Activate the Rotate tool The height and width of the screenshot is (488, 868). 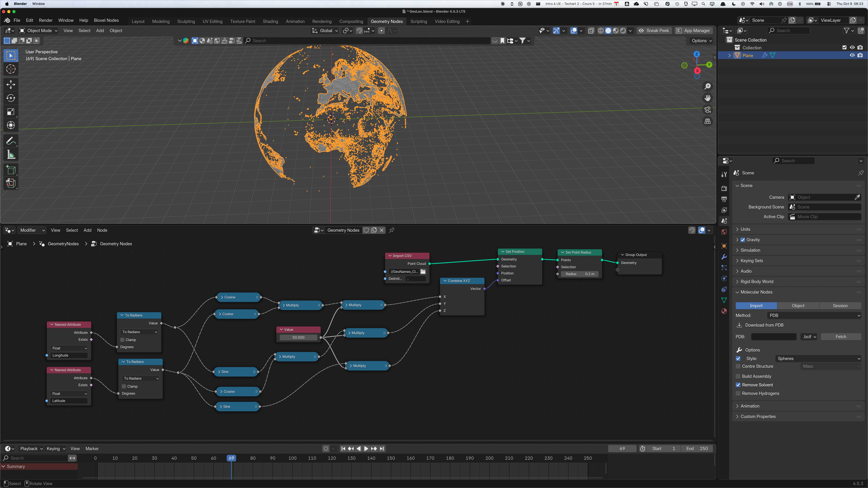point(11,98)
